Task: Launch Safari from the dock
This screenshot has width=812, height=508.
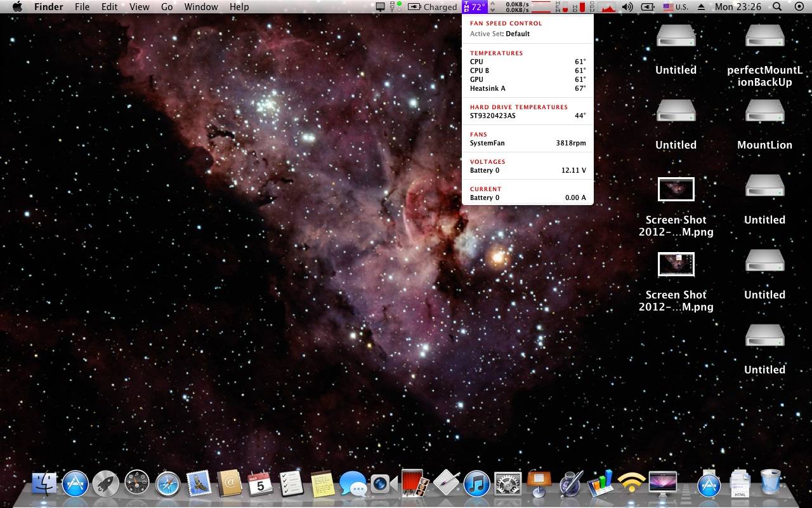Action: tap(168, 485)
